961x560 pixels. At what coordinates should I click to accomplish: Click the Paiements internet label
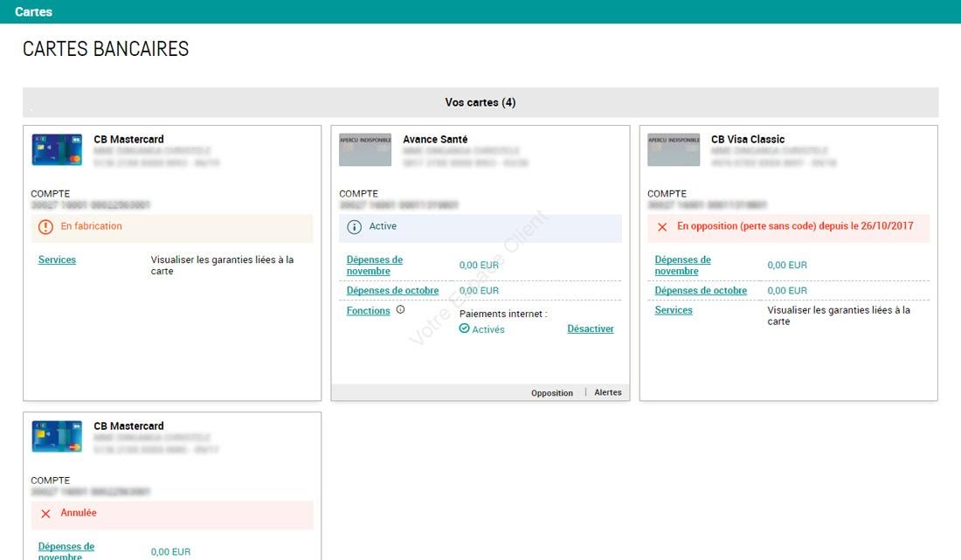pos(503,314)
